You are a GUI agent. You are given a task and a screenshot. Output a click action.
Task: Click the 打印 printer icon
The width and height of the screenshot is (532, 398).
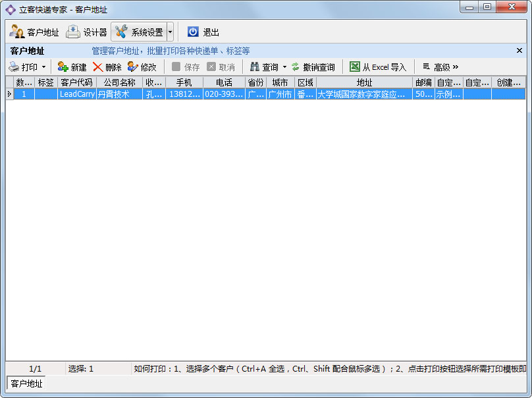tap(14, 67)
